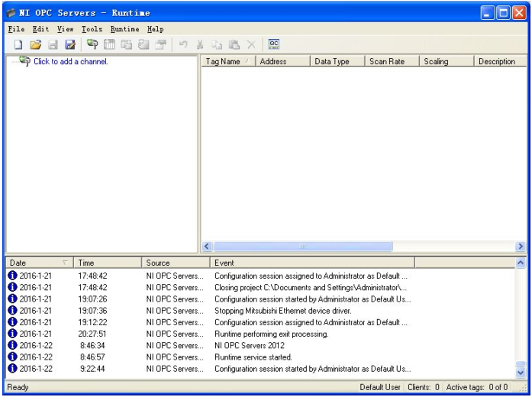Screen dimensions: 532x397
Task: Select the 'Closing project C:\Documents and Settings' event
Action: pyautogui.click(x=311, y=287)
